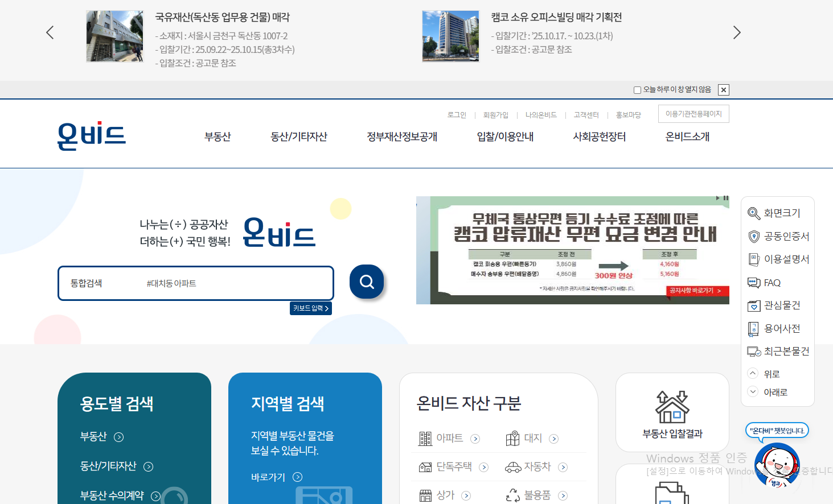Open 입찰/이용안내 main menu
Viewport: 833px width, 504px height.
[505, 137]
